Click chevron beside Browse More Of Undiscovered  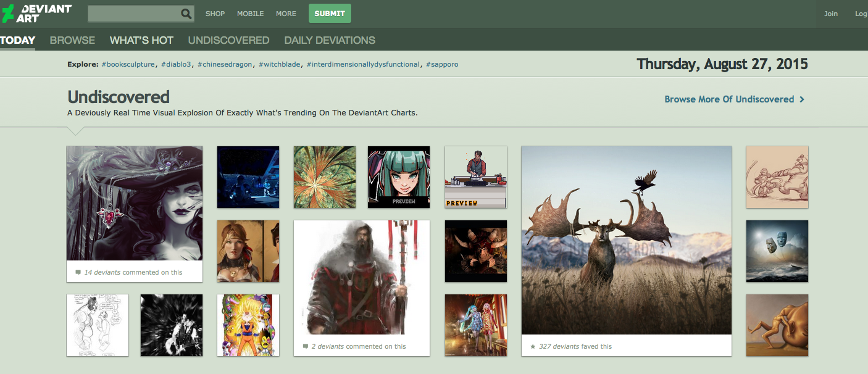click(x=802, y=99)
